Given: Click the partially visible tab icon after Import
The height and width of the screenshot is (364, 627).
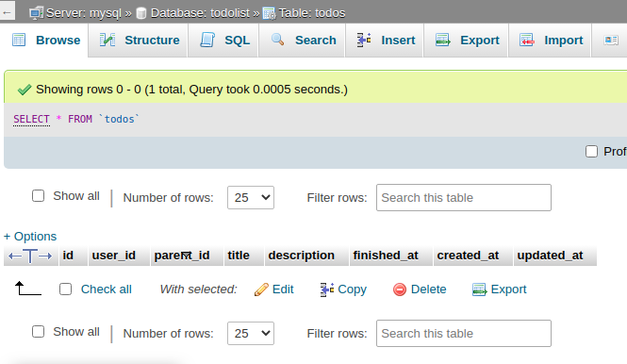Looking at the screenshot, I should [x=611, y=40].
